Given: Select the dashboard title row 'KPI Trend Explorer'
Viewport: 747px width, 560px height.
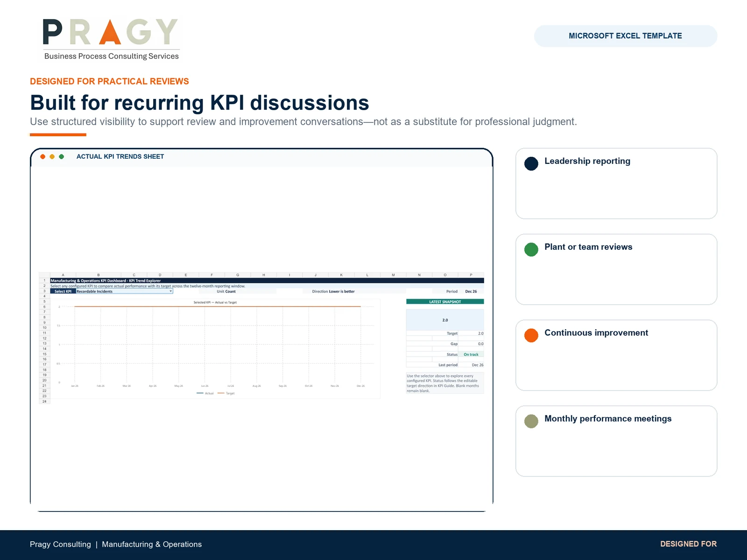Looking at the screenshot, I should click(267, 280).
